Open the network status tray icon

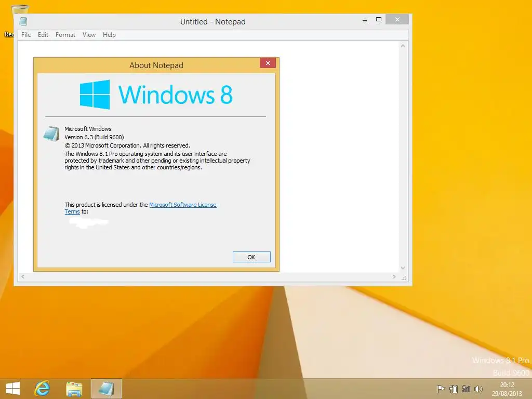click(466, 389)
